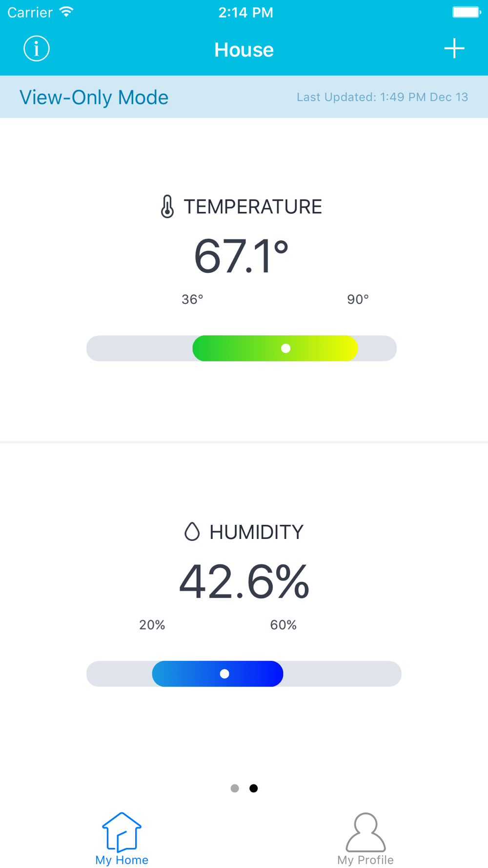Select the second page indicator dot
The width and height of the screenshot is (488, 868).
click(x=254, y=788)
